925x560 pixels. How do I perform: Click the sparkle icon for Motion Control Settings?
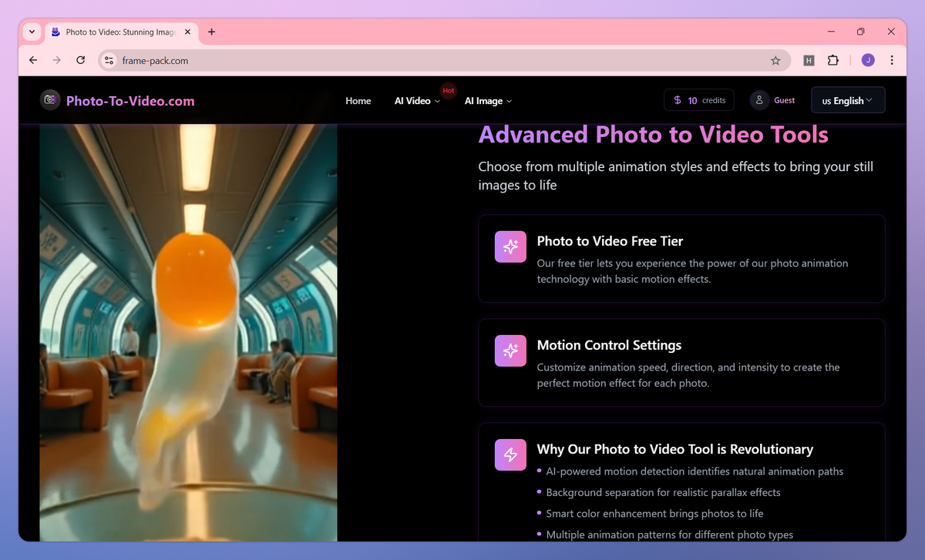(x=510, y=350)
